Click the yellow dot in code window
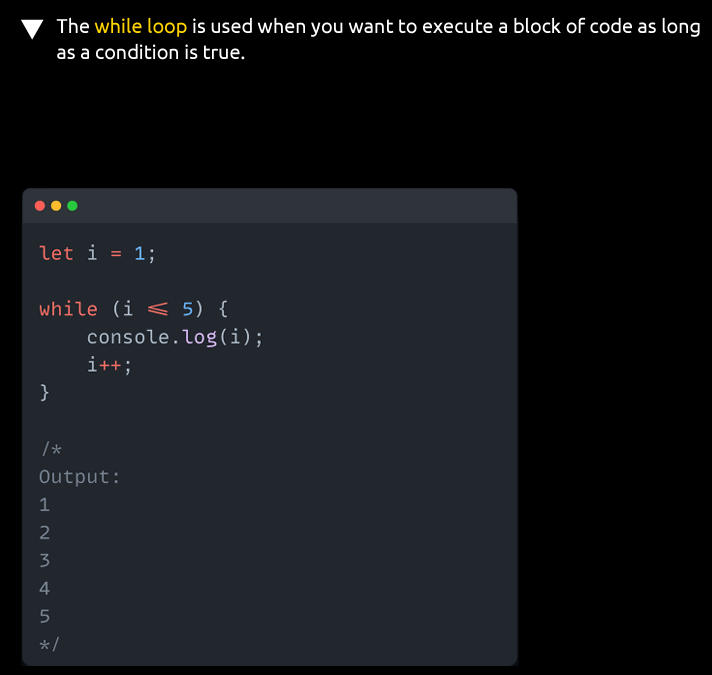Image resolution: width=712 pixels, height=675 pixels. [x=56, y=206]
